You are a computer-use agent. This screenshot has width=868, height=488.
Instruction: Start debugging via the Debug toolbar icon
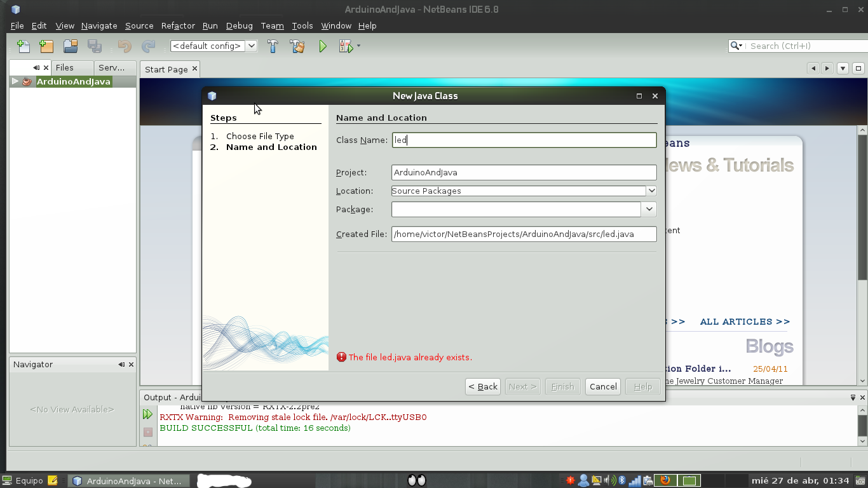point(346,46)
